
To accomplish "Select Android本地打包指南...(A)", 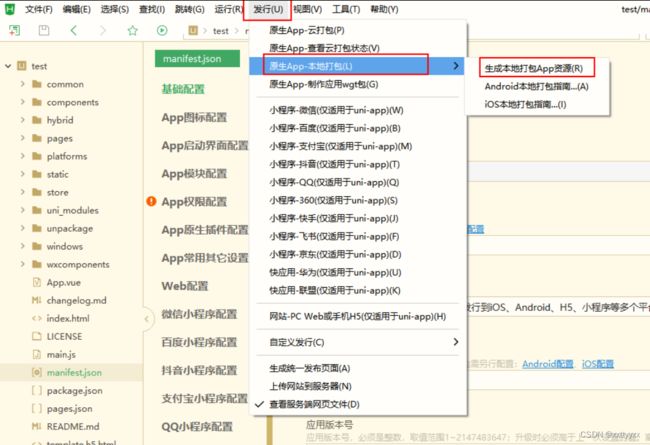I will pos(537,86).
